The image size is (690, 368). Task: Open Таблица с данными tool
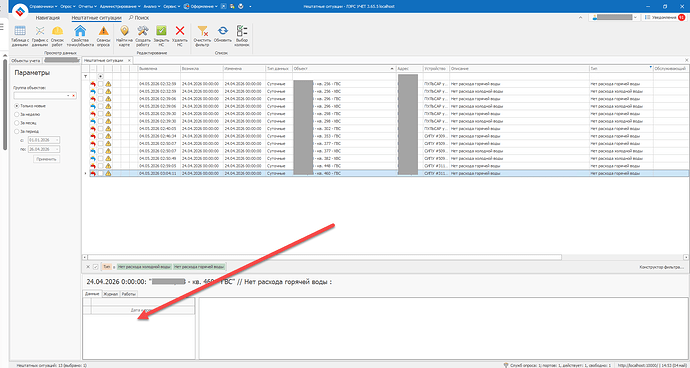click(x=20, y=36)
